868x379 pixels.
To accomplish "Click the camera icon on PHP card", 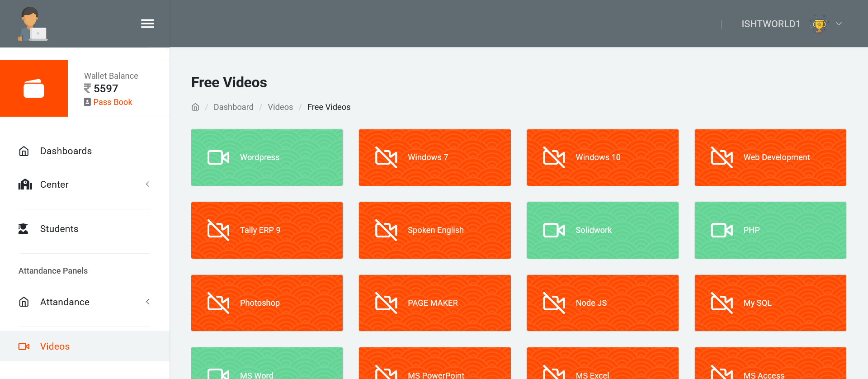I will pos(722,230).
